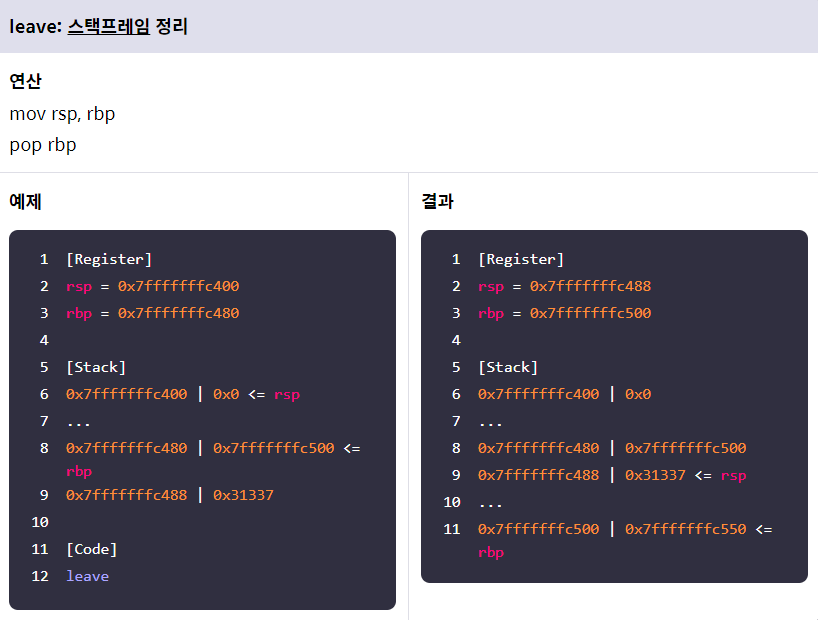Click [Stack] in the 결과 code block
This screenshot has height=620, width=818.
point(508,367)
